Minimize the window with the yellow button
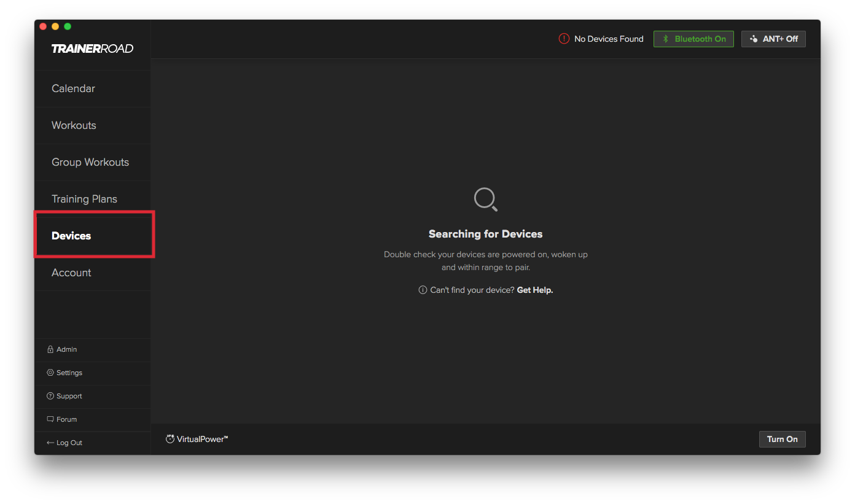This screenshot has height=504, width=855. coord(55,26)
